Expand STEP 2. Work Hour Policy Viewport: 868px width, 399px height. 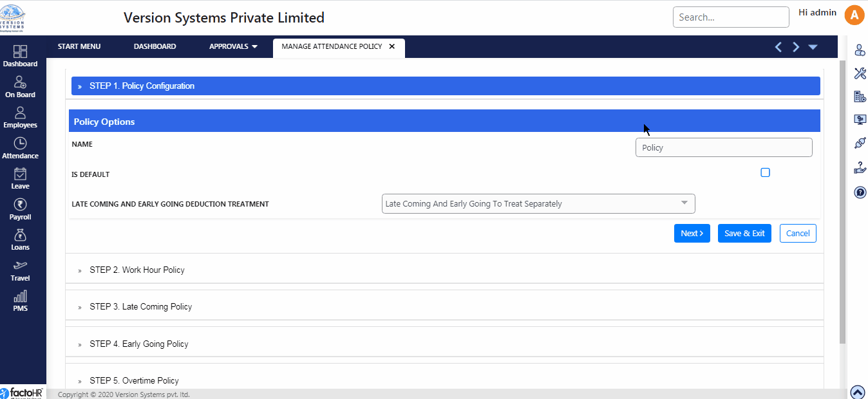click(137, 270)
